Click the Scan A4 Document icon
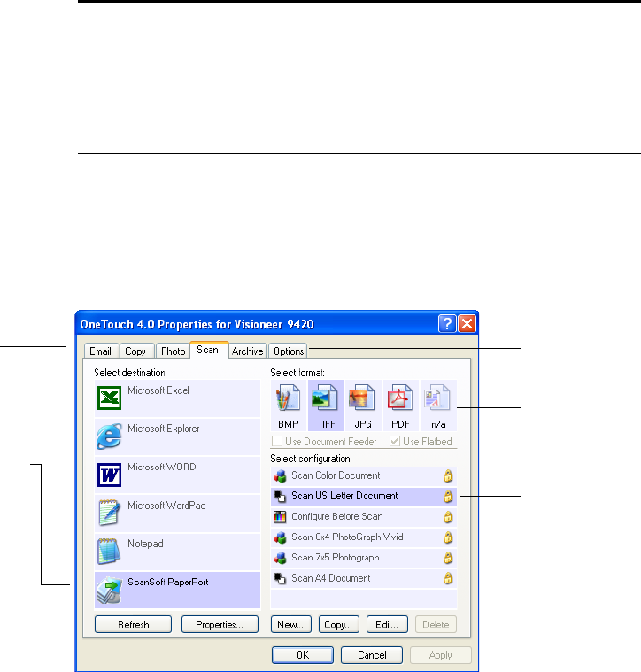Image resolution: width=641 pixels, height=672 pixels. 280,578
